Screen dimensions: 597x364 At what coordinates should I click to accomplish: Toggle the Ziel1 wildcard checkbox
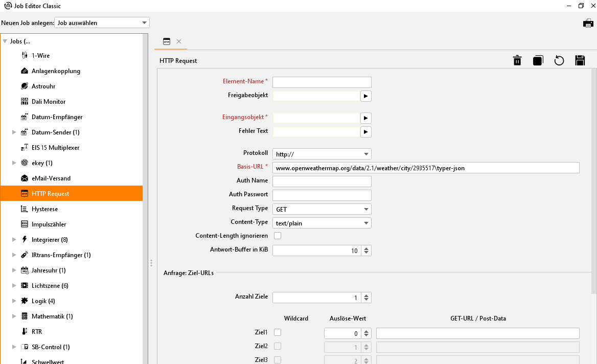(278, 332)
